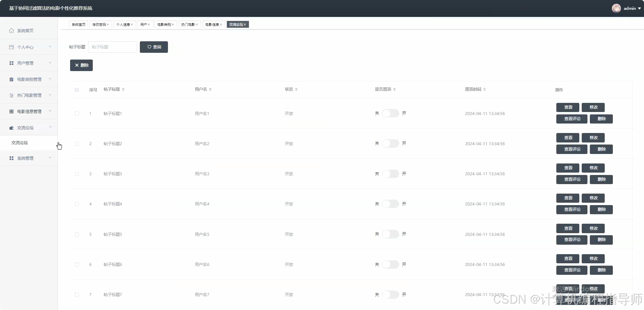Expand the 电影信息管理 menu chevron
This screenshot has height=310, width=644.
[50, 111]
